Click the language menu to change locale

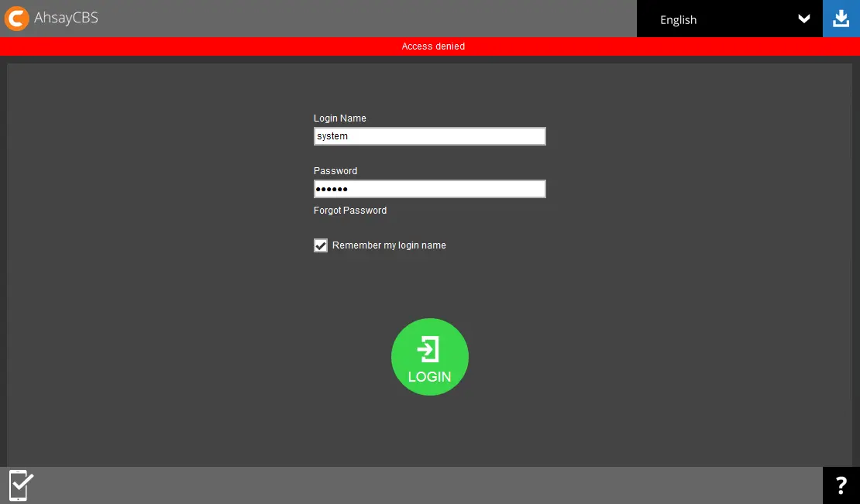click(x=728, y=19)
